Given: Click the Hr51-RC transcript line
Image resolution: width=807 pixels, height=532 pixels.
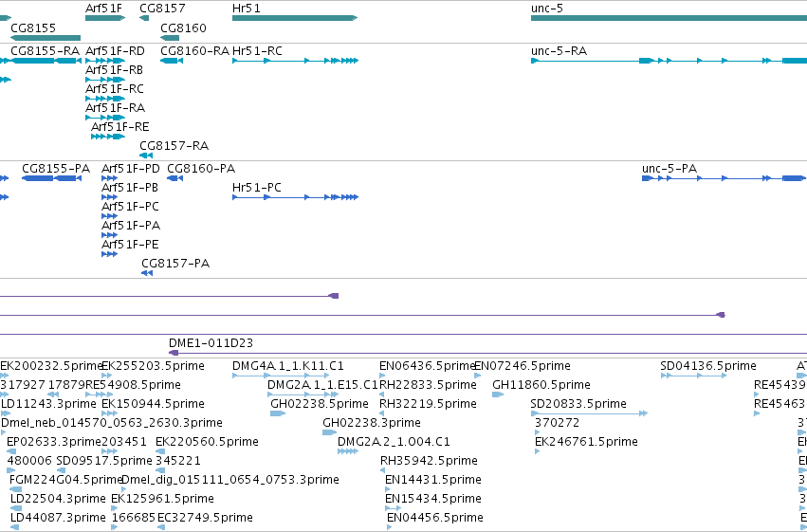Looking at the screenshot, I should coord(296,61).
